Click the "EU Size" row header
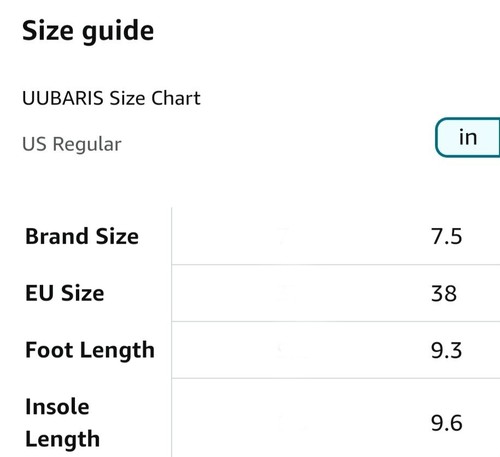This screenshot has height=457, width=500. [65, 293]
